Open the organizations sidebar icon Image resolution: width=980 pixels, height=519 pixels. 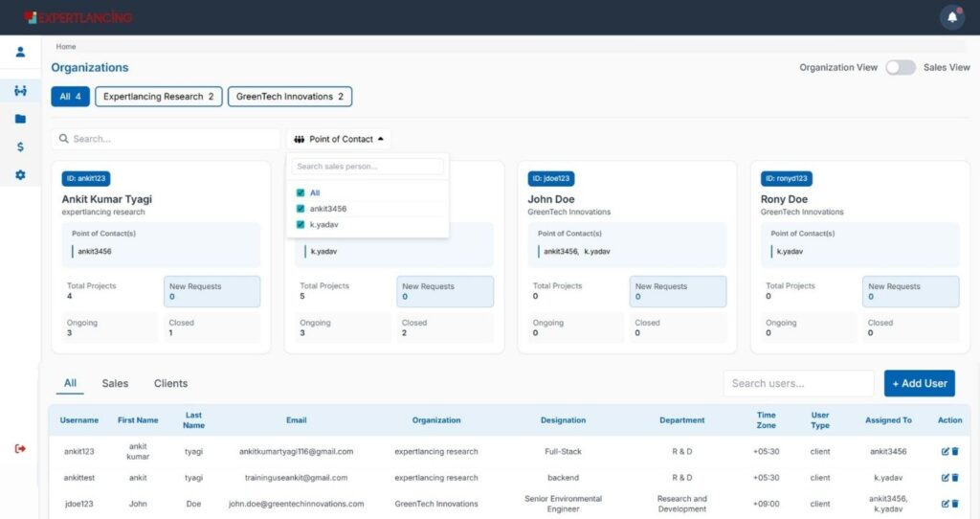[21, 91]
